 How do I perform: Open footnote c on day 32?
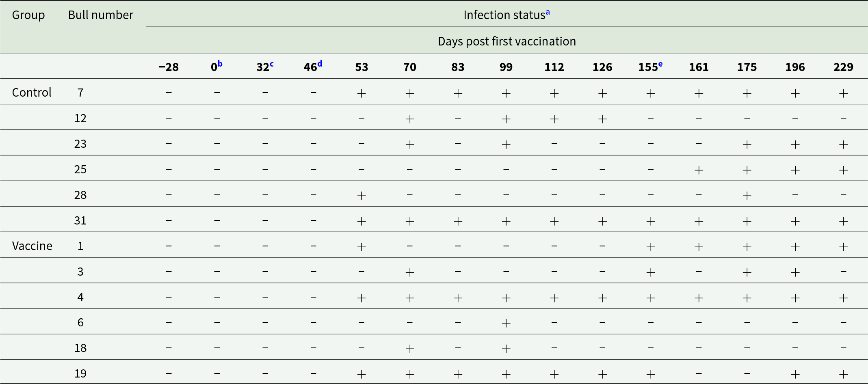pyautogui.click(x=271, y=64)
